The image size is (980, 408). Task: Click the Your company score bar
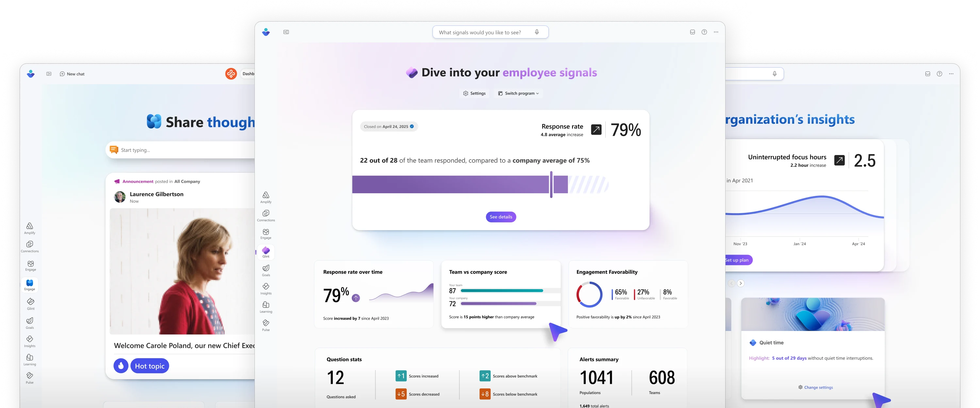pyautogui.click(x=510, y=304)
